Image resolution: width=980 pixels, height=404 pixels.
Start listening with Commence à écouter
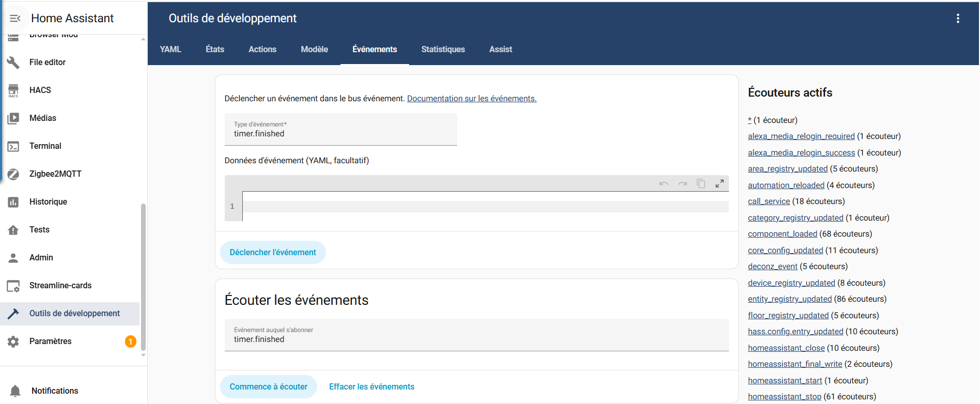pos(268,386)
